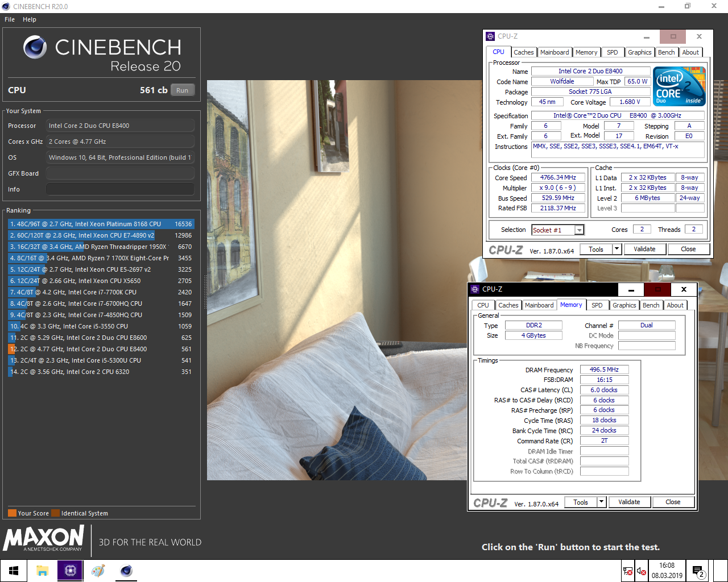This screenshot has width=728, height=582.
Task: Switch to About tab in top CPU-Z window
Action: [x=690, y=52]
